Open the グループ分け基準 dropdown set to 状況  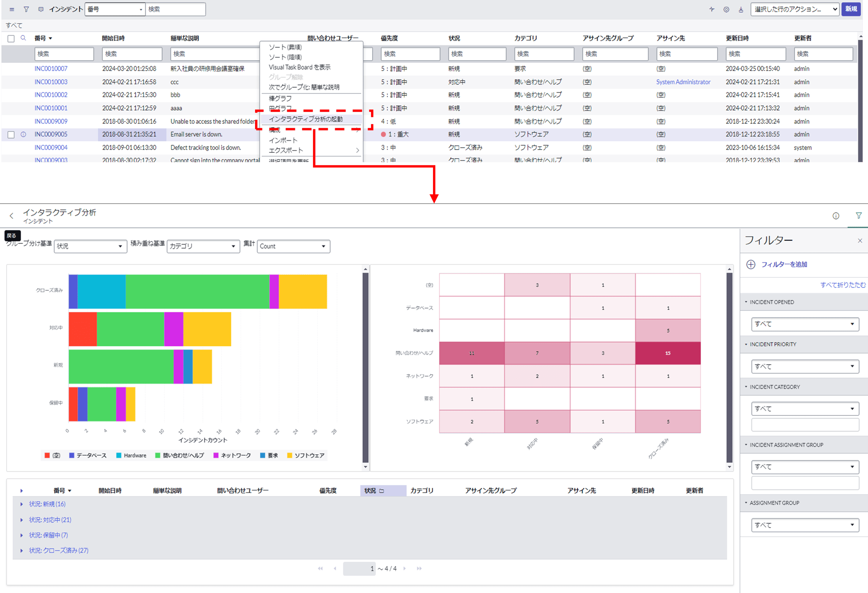click(90, 246)
